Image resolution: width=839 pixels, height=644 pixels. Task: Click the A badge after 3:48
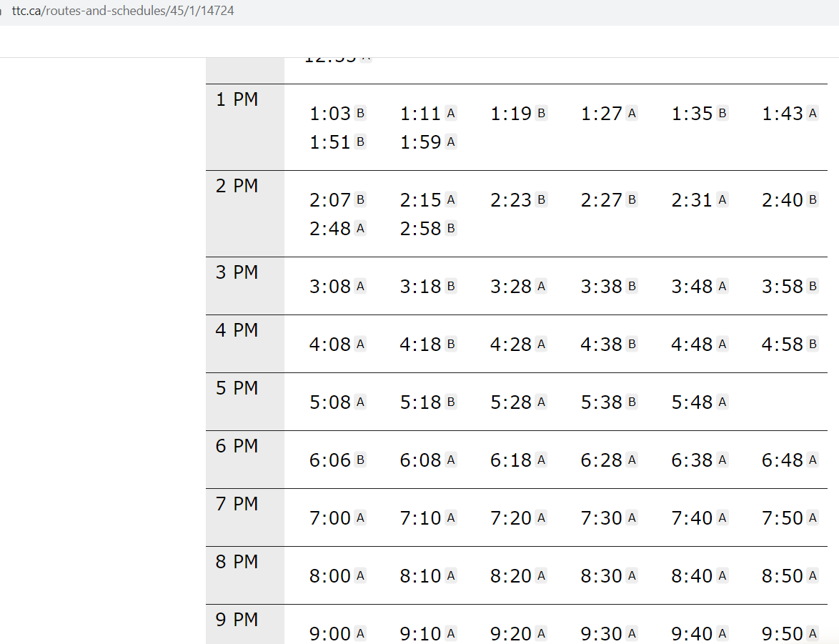pyautogui.click(x=723, y=286)
